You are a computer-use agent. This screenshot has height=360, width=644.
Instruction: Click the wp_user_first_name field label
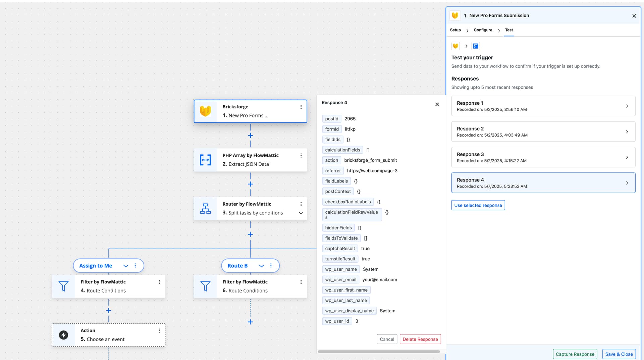coord(346,290)
